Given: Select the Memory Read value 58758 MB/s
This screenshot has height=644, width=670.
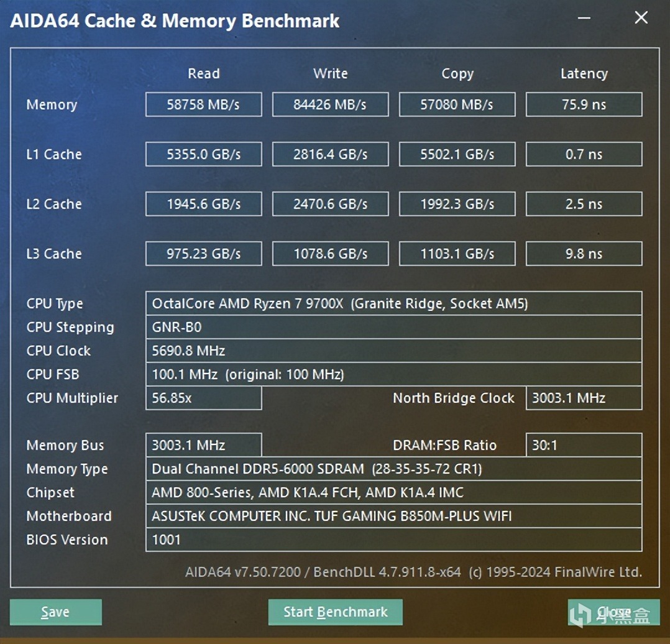Looking at the screenshot, I should 203,104.
